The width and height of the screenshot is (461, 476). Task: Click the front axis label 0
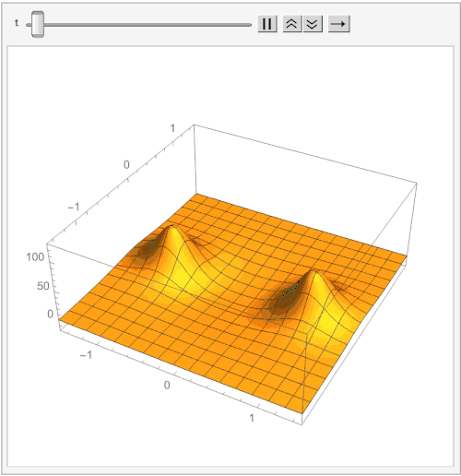167,385
